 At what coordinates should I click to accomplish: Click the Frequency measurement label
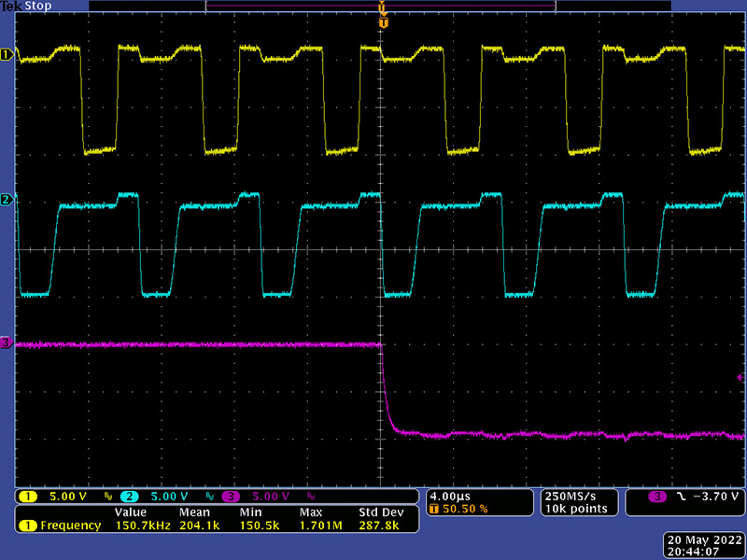coord(70,525)
